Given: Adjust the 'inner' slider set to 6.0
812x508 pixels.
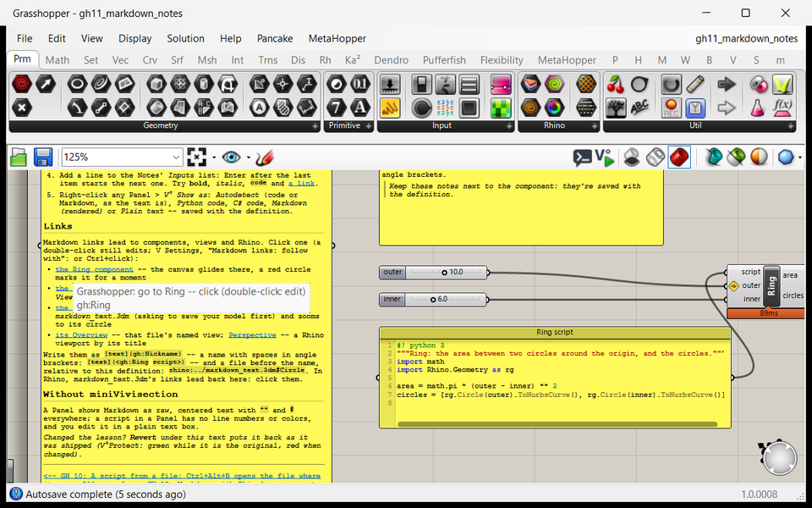Looking at the screenshot, I should coord(433,299).
